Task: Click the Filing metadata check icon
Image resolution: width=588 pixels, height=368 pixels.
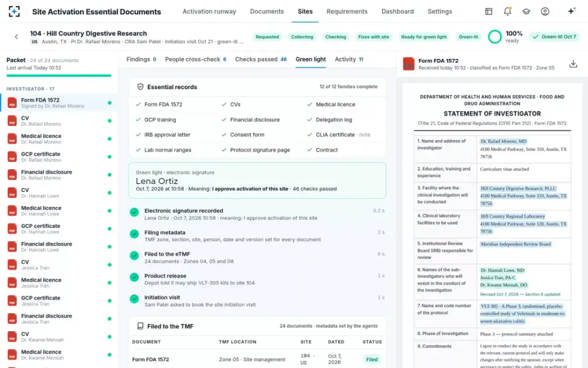Action: pos(134,234)
